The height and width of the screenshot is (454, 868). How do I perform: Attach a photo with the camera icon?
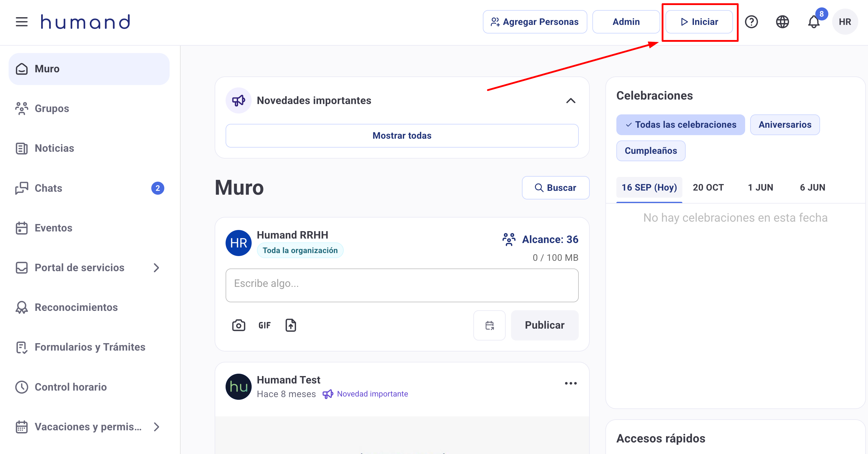point(239,325)
